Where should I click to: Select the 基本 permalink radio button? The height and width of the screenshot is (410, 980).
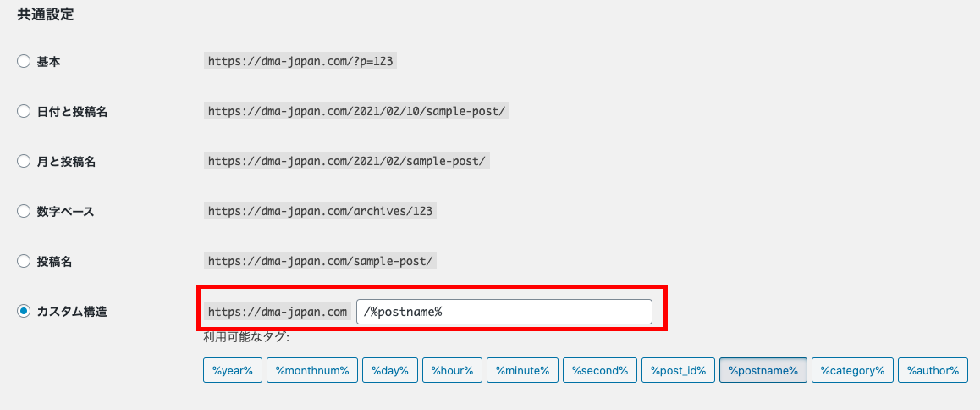(24, 62)
